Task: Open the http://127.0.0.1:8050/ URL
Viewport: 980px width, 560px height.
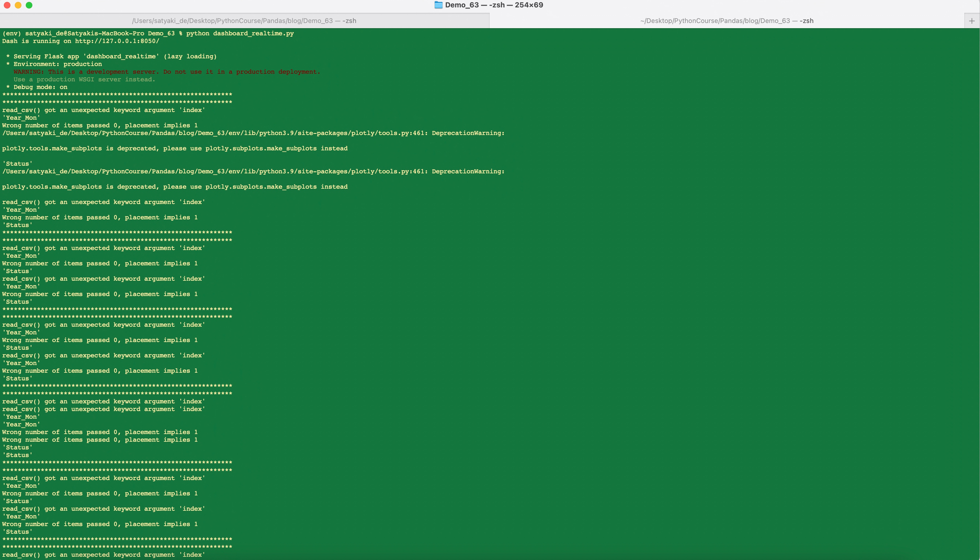Action: point(117,41)
